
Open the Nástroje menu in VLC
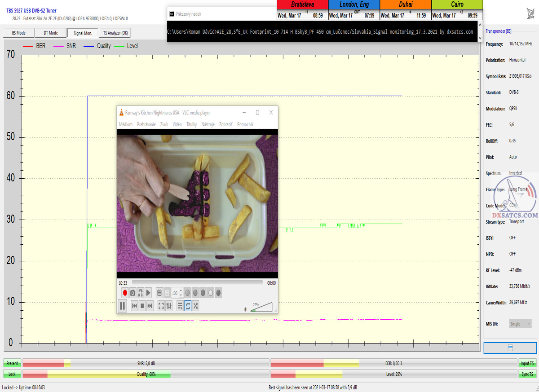point(208,124)
